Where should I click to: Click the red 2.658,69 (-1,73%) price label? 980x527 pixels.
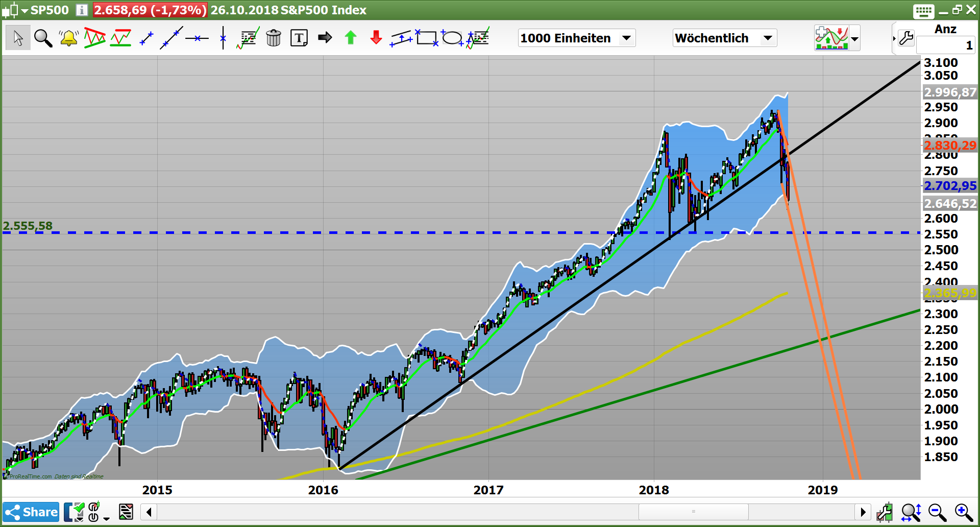pyautogui.click(x=150, y=10)
